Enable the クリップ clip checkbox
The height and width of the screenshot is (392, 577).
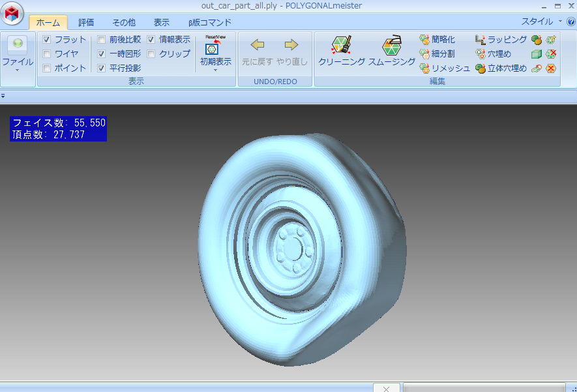[151, 53]
